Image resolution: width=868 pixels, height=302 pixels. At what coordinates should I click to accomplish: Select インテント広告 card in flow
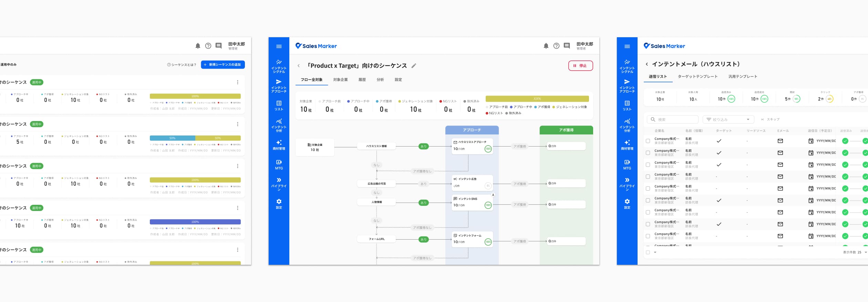pyautogui.click(x=472, y=183)
